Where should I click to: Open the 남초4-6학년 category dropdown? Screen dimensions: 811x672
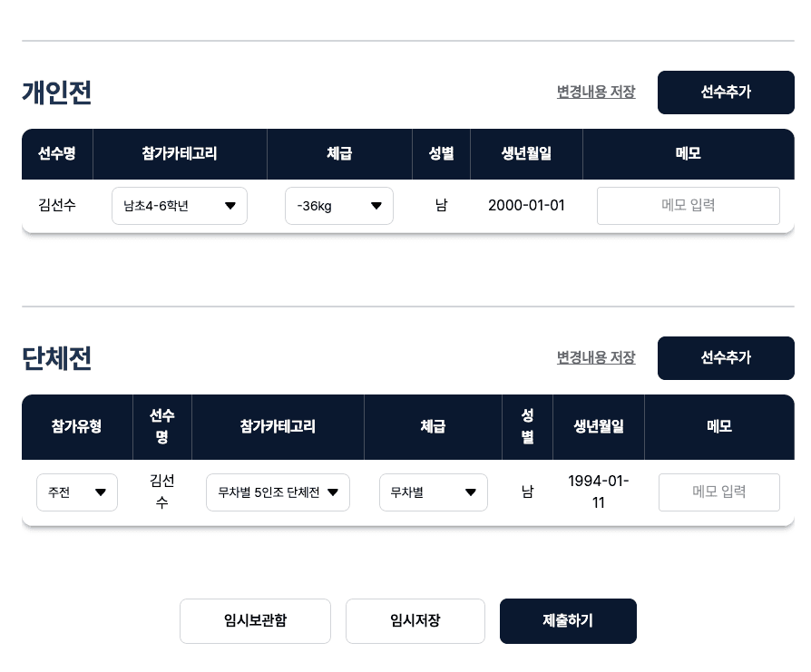179,206
